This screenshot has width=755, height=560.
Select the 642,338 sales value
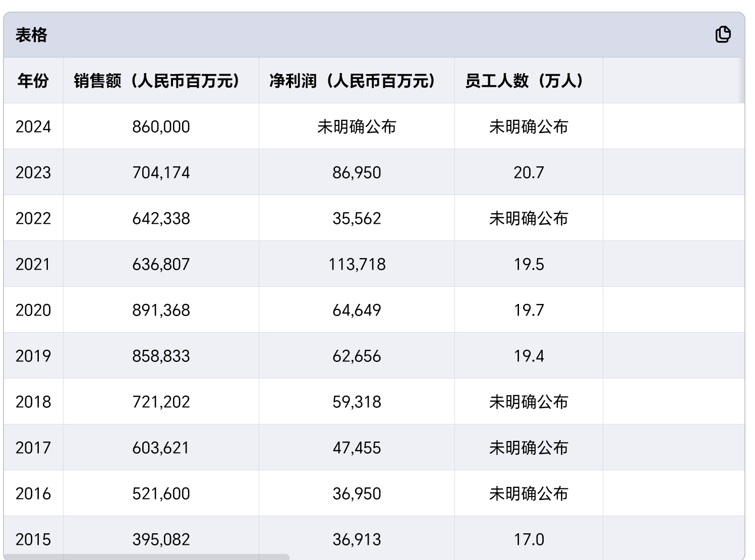coord(161,218)
